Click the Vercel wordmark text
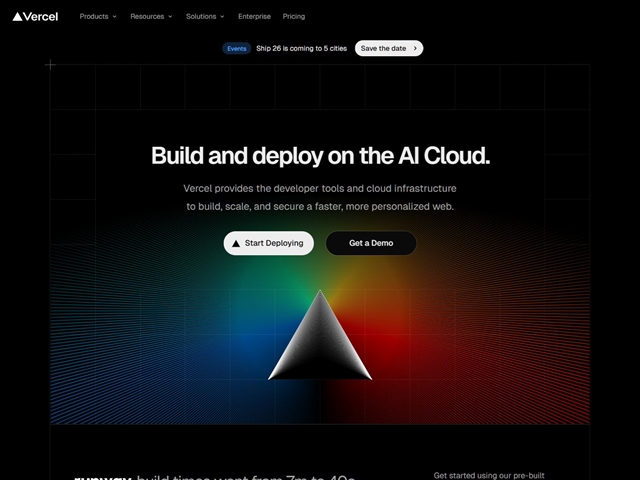640x480 pixels. (40, 17)
